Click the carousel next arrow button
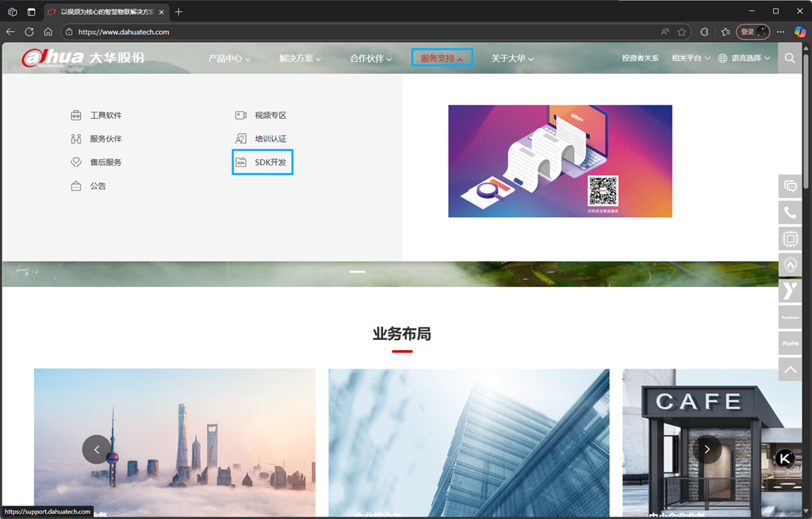Image resolution: width=812 pixels, height=519 pixels. (x=707, y=449)
